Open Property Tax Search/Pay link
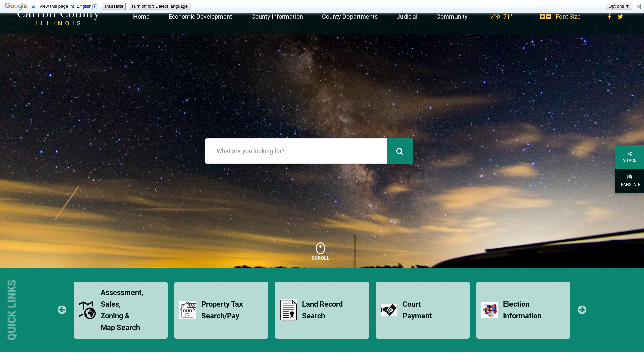The height and width of the screenshot is (362, 644). pyautogui.click(x=221, y=310)
